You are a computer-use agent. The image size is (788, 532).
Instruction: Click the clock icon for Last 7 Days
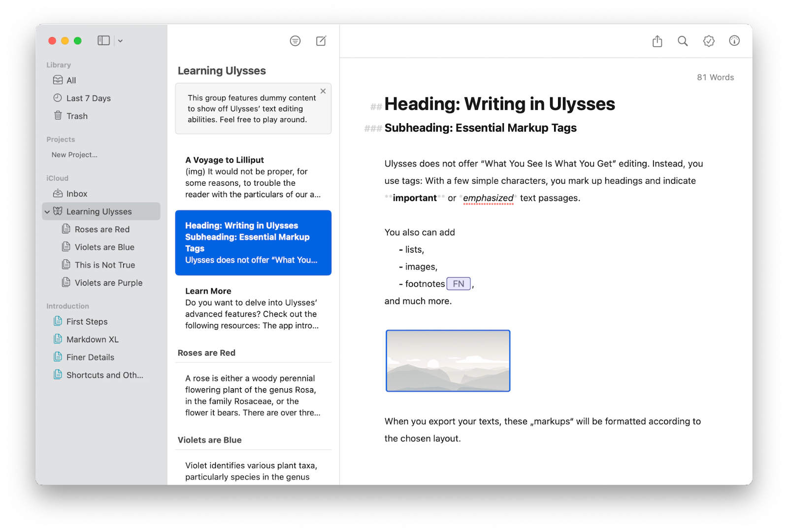pos(58,98)
